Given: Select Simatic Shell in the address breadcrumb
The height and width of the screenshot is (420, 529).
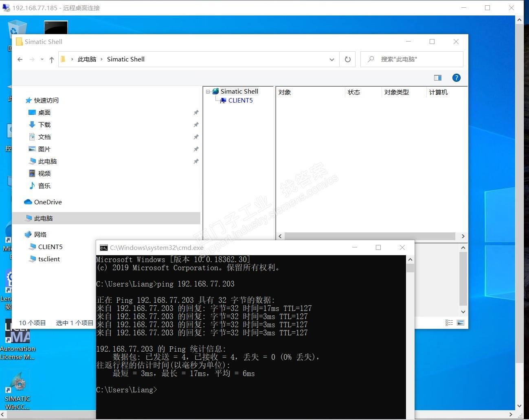Looking at the screenshot, I should [126, 59].
